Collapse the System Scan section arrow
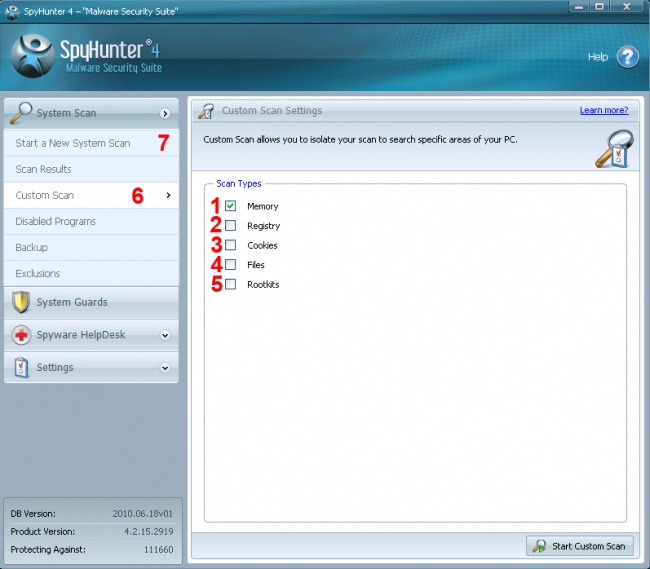This screenshot has width=650, height=569. [x=165, y=114]
